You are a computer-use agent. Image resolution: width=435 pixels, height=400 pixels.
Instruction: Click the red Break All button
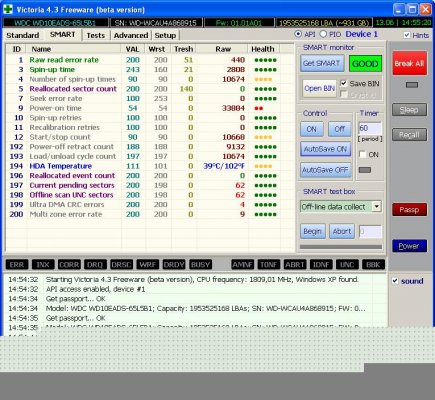(x=409, y=63)
